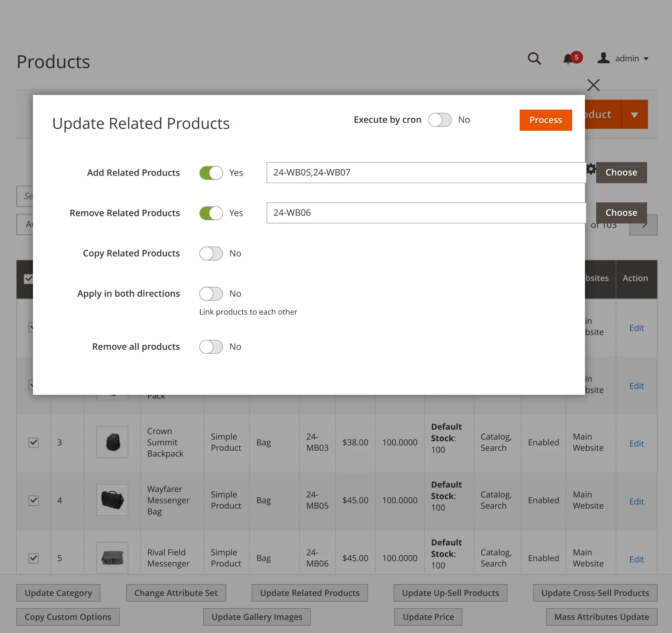Uncheck the Wayfarer Messenger Bag row checkbox
Screen dimensions: 672x633
click(x=34, y=501)
